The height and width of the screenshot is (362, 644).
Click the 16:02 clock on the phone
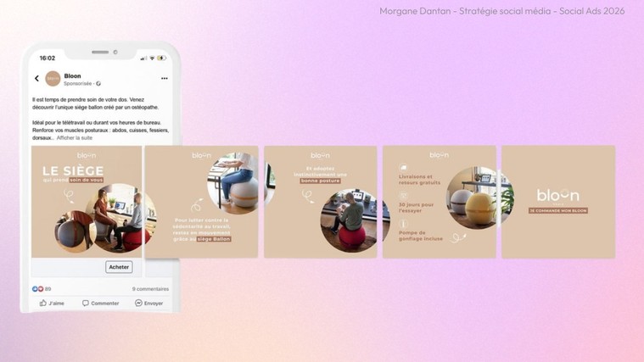(48, 58)
